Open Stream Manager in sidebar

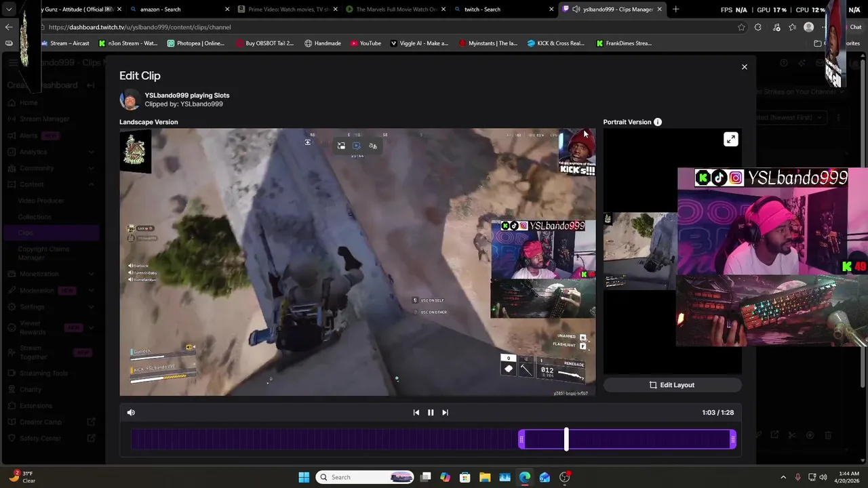tap(45, 119)
